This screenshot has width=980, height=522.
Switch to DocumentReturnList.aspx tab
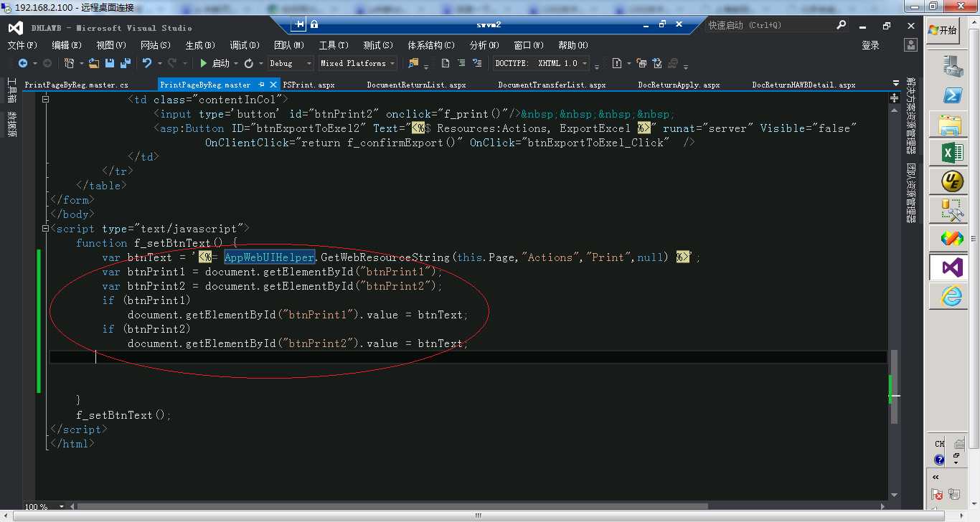(x=416, y=85)
